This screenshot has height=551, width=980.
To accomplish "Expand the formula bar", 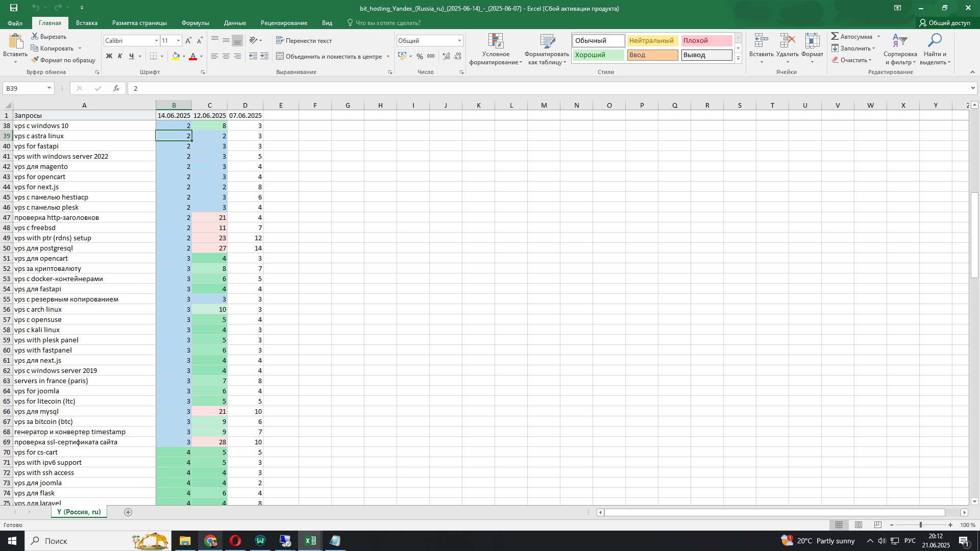I will [x=973, y=88].
